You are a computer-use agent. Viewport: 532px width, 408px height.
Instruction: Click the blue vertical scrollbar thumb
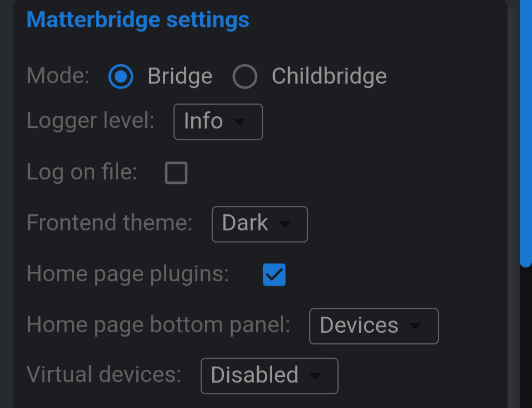pos(526,132)
